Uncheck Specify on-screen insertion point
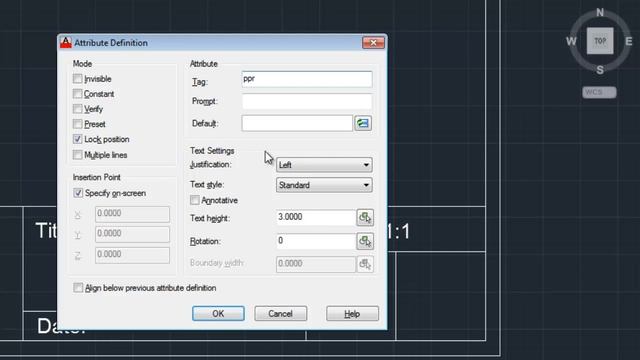 pos(78,193)
